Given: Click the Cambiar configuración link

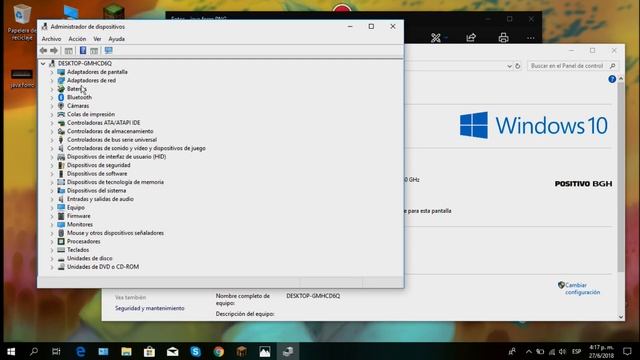Looking at the screenshot, I should pos(582,289).
